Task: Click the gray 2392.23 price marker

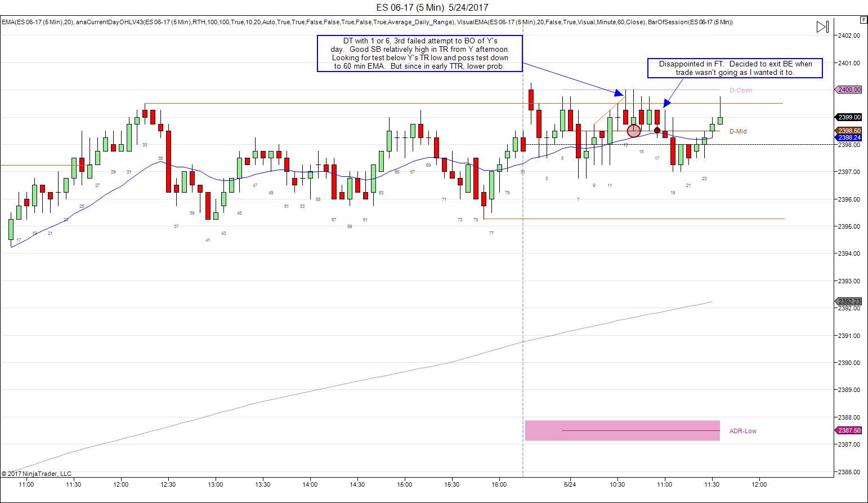Action: [849, 301]
